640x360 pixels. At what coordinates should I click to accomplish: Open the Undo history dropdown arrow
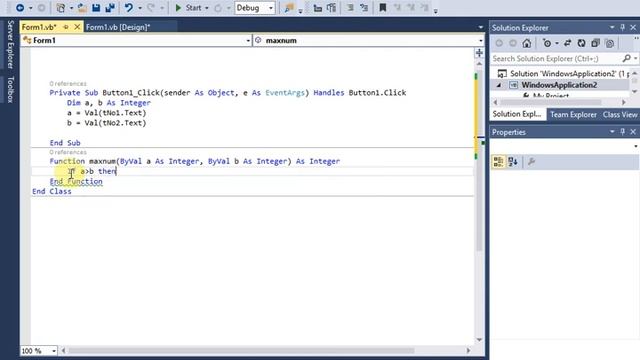140,8
